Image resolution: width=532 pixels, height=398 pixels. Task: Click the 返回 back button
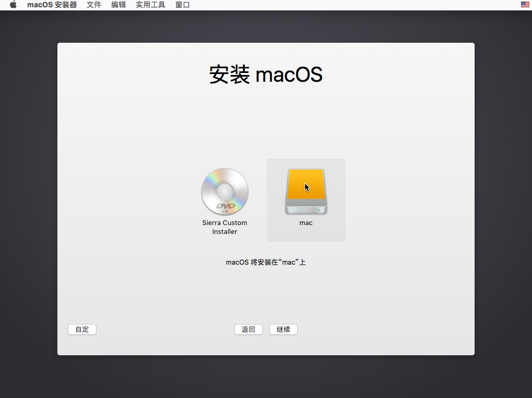[x=248, y=330]
